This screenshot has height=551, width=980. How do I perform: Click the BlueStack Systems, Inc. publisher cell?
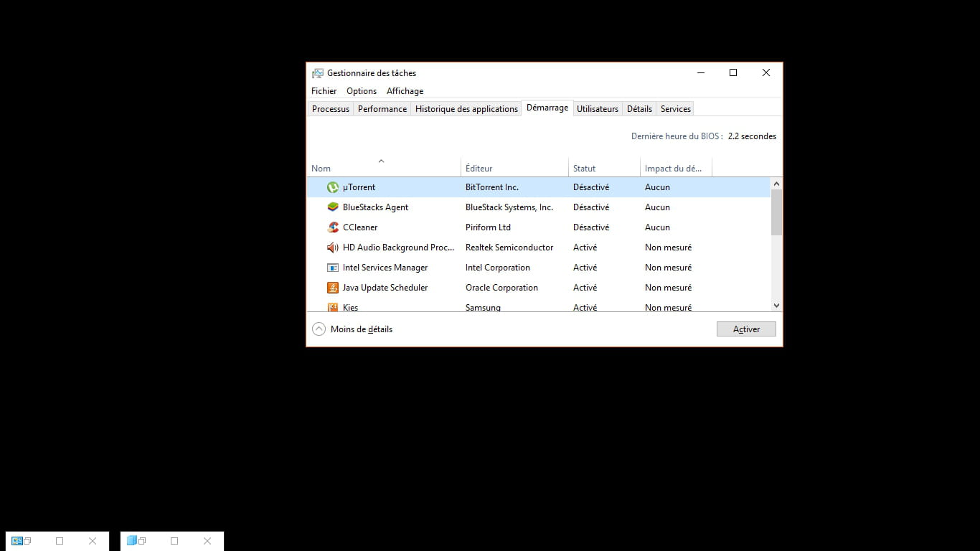click(x=509, y=207)
